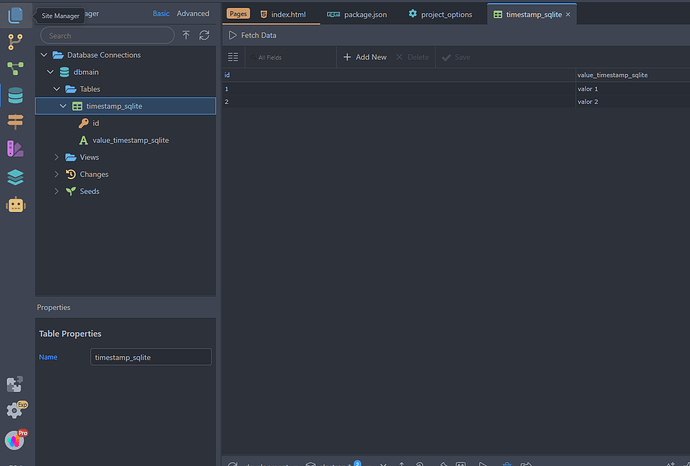The width and height of the screenshot is (690, 466).
Task: Click the robot AI assistant icon
Action: tap(15, 205)
